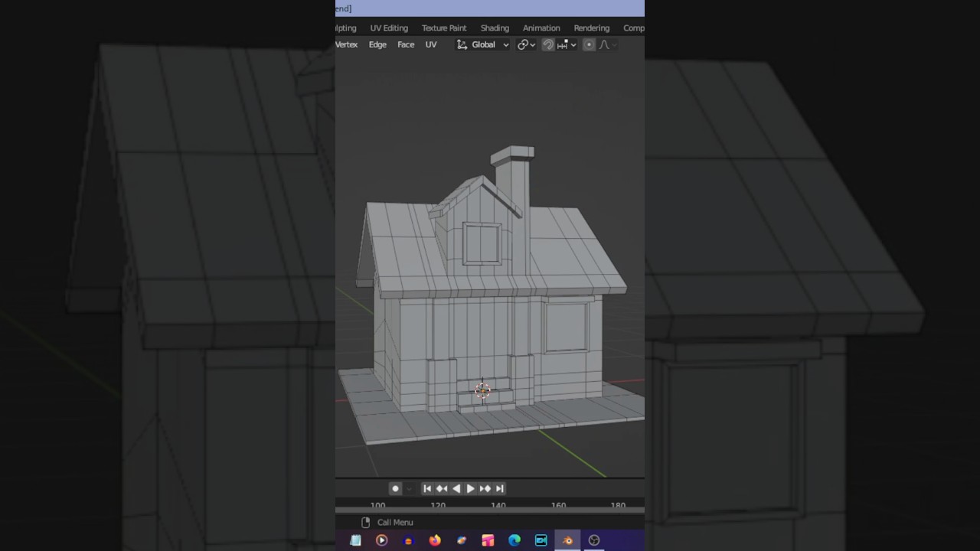This screenshot has height=551, width=980.
Task: Switch to the Rendering workspace
Action: [592, 28]
